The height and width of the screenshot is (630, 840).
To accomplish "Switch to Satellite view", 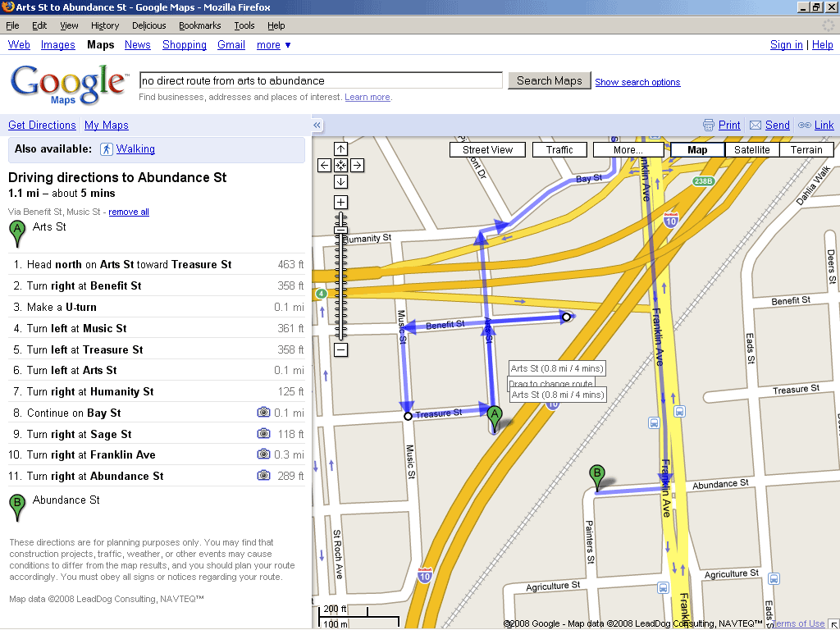I will tap(751, 150).
